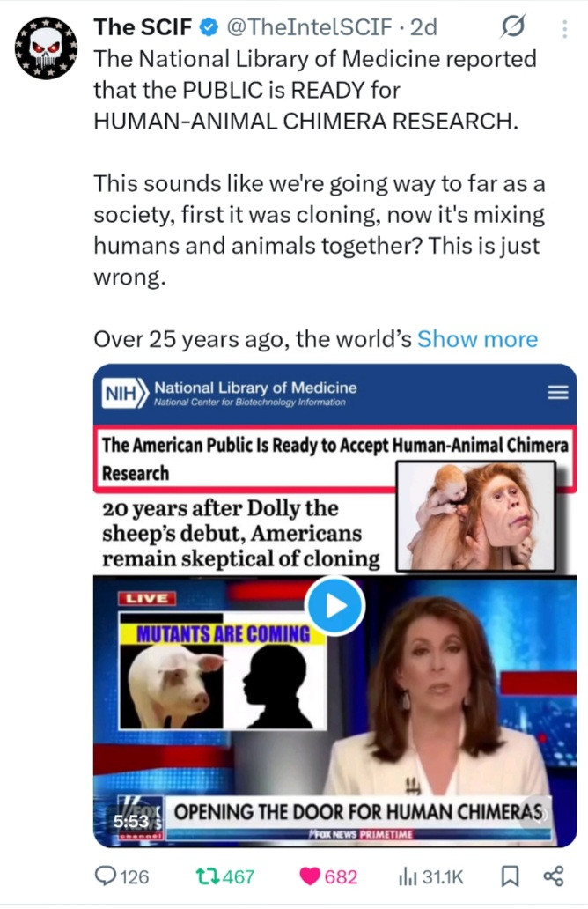588x909 pixels.
Task: Open the three-dot more options menu
Action: [x=564, y=29]
